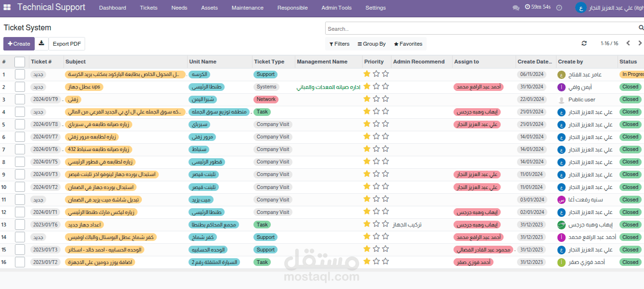The width and height of the screenshot is (644, 289).
Task: Click avatar of سنيه رفعت أغا
Action: (x=561, y=200)
